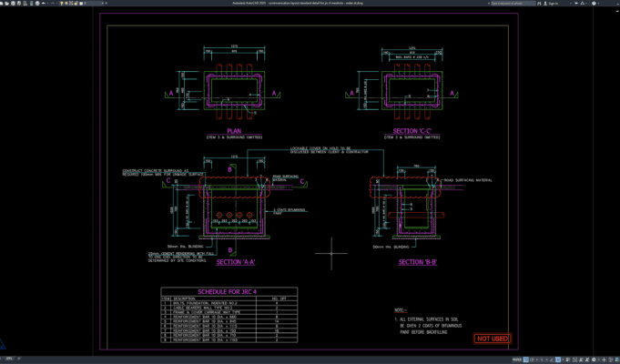Click the light bulb layer on/off icon

(62, 3)
